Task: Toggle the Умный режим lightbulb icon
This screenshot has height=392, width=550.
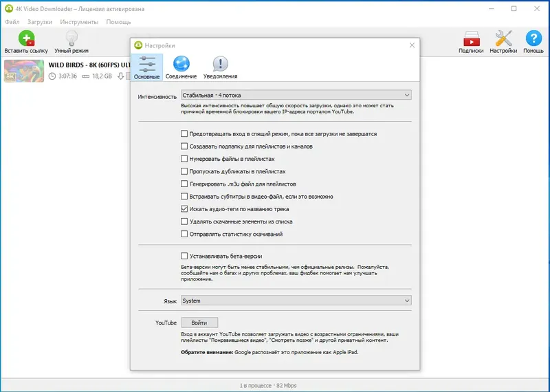Action: [x=71, y=39]
